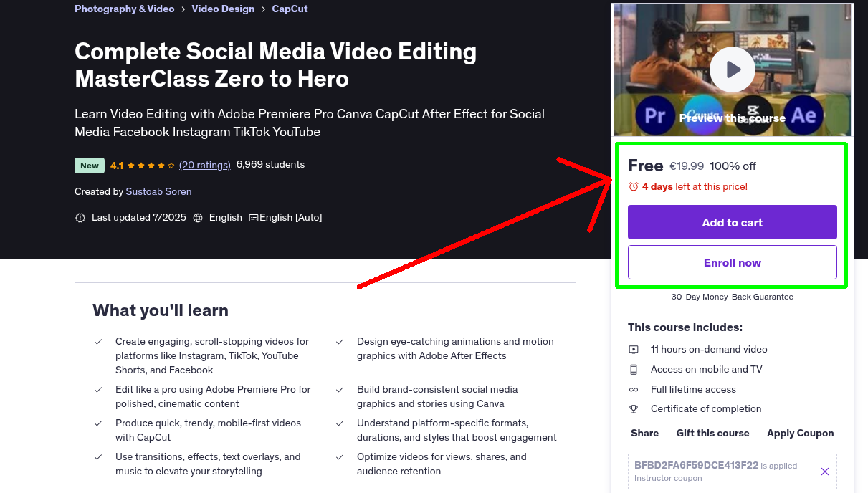Click the course title heading
Screen dimensions: 868x493
click(276, 64)
